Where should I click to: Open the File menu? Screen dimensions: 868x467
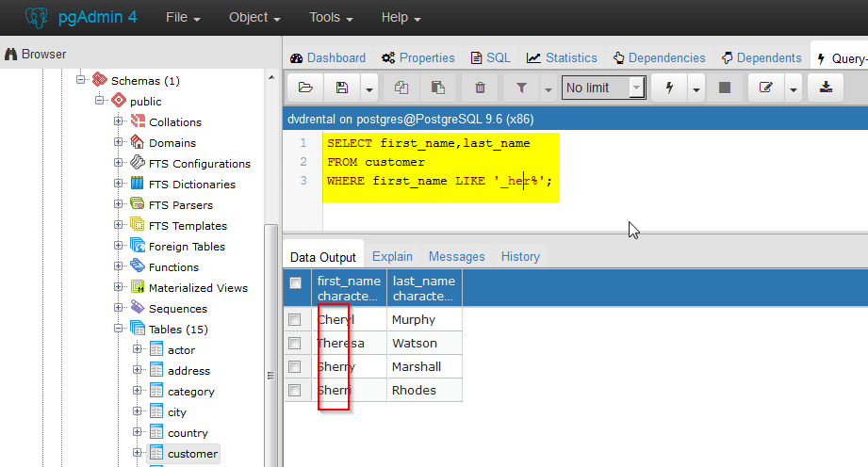[183, 18]
